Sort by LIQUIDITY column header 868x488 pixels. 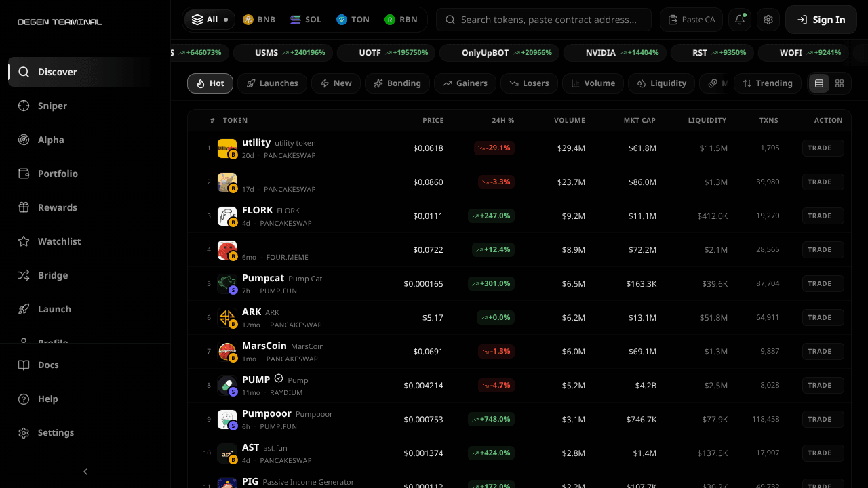coord(707,121)
